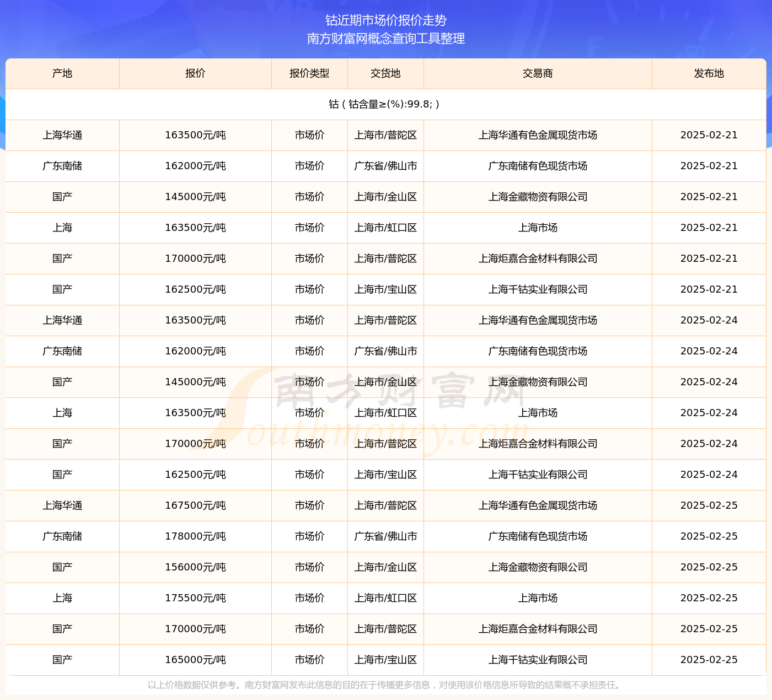This screenshot has height=700, width=772.
Task: Click 上海金藏物资有限公司 in the 2025-02-21 row
Action: (x=538, y=197)
